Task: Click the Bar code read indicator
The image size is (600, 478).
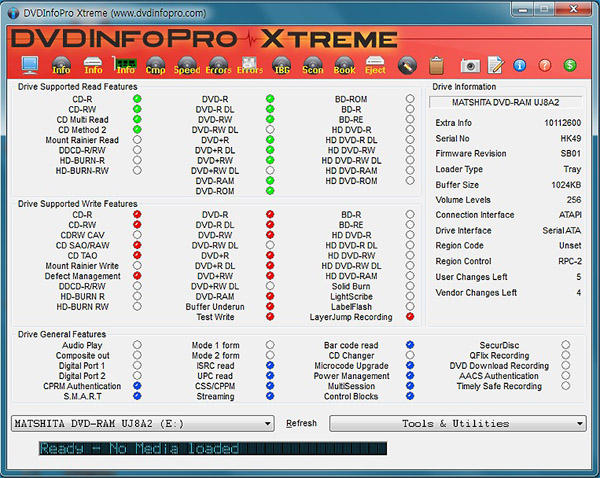Action: [410, 345]
